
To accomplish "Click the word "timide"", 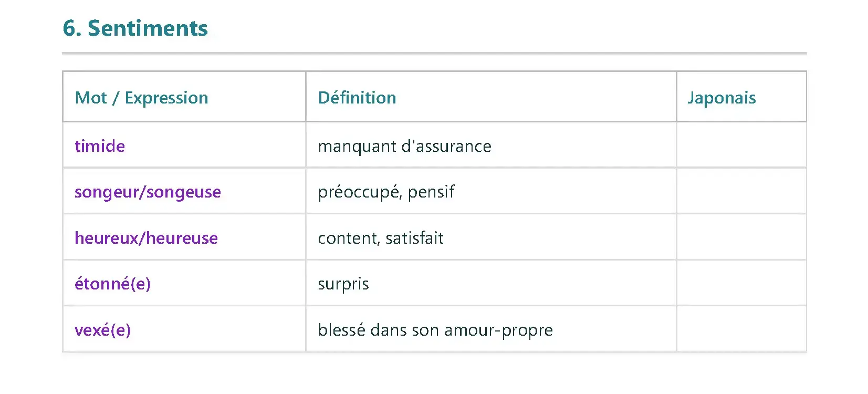I will [x=100, y=146].
